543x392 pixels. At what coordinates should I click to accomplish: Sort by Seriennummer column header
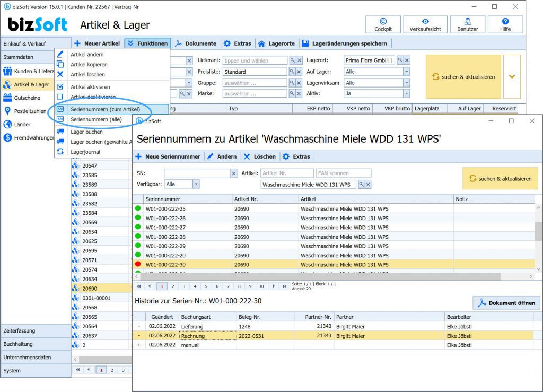pos(188,199)
